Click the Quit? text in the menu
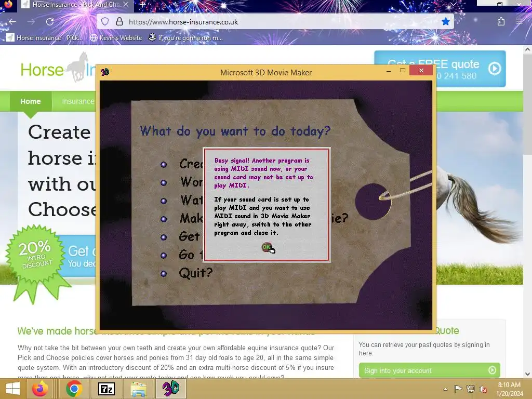 click(196, 272)
